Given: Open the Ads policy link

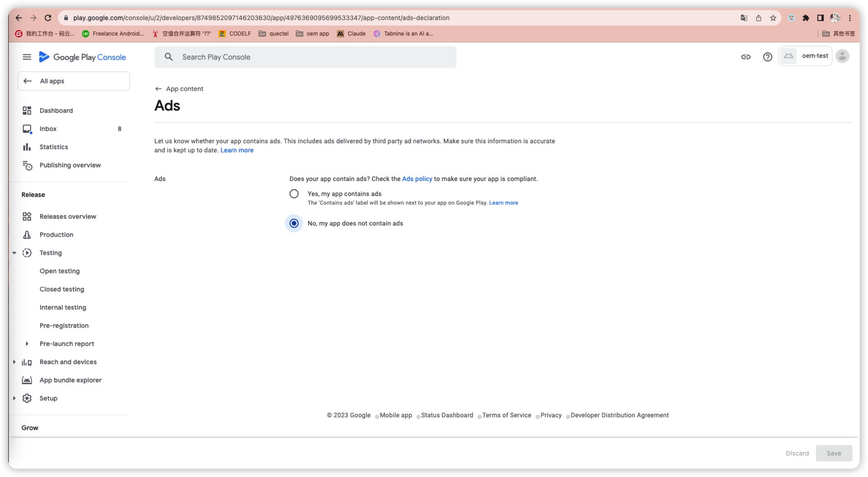Looking at the screenshot, I should click(x=417, y=179).
